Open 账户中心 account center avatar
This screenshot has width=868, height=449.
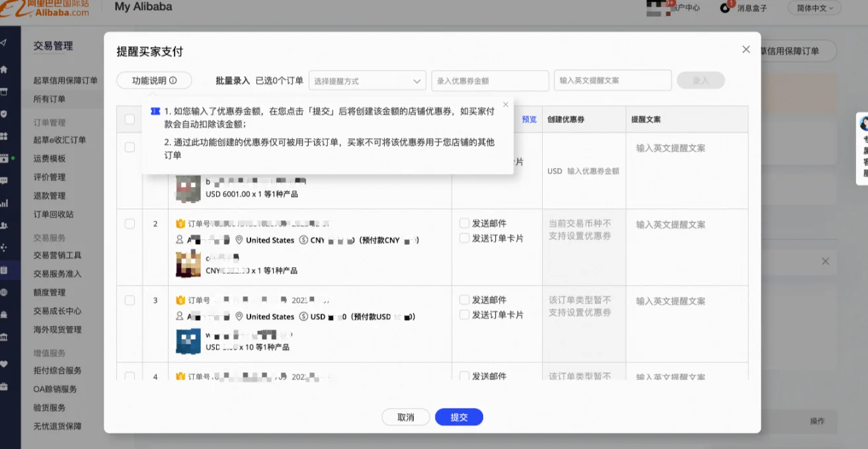(x=657, y=7)
